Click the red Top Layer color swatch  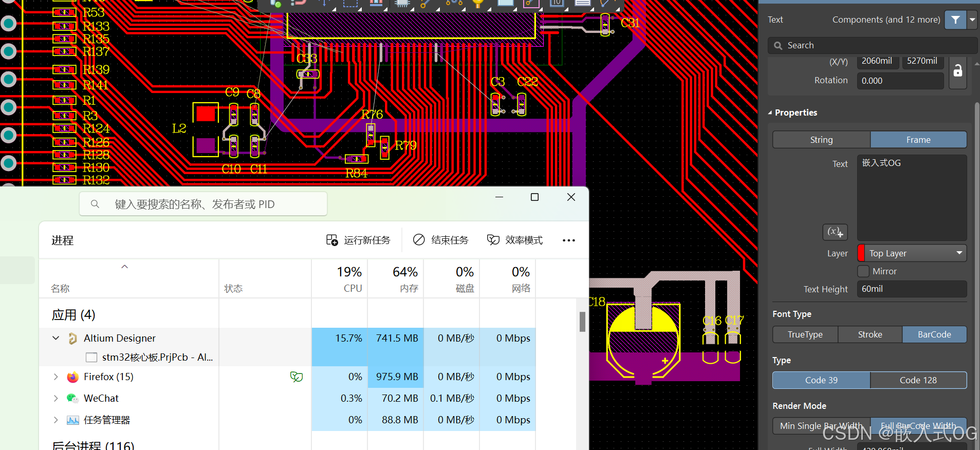(x=861, y=253)
